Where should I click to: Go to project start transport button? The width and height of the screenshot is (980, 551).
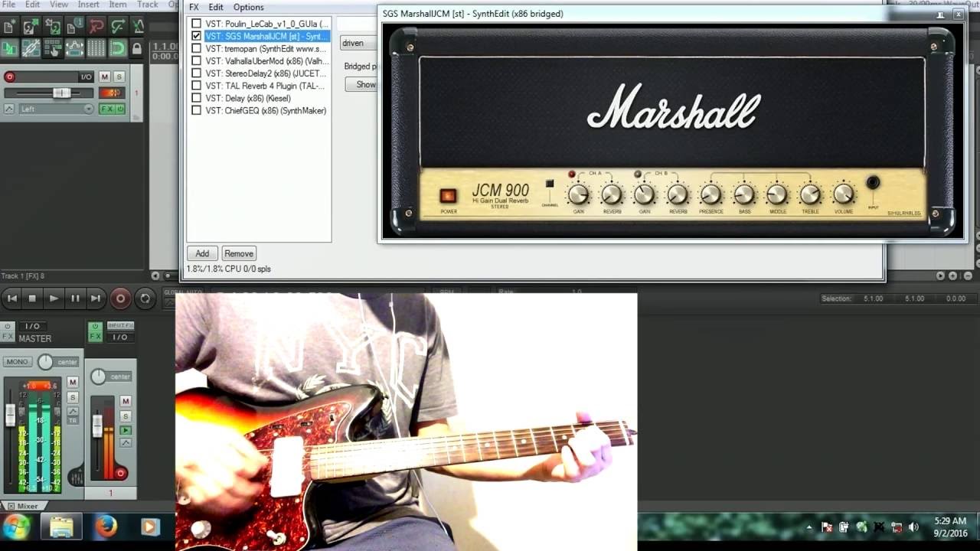11,298
